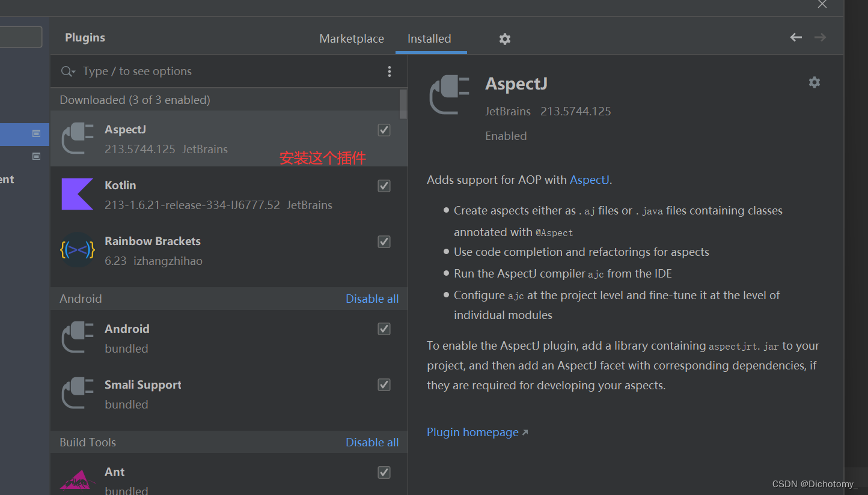Click the search magnifier options dropdown
This screenshot has height=495, width=868.
pos(68,71)
